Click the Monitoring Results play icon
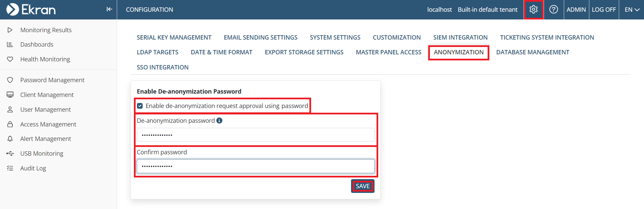 coord(10,30)
